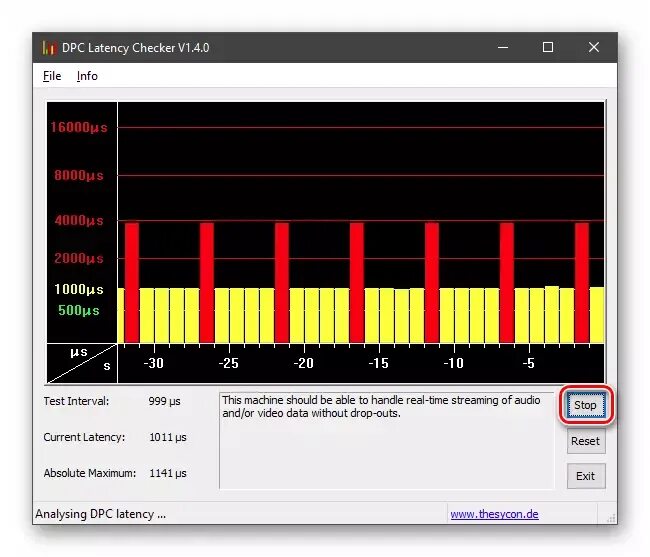Image resolution: width=650 pixels, height=557 pixels.
Task: Maximize the DPC Latency Checker window
Action: coord(548,47)
